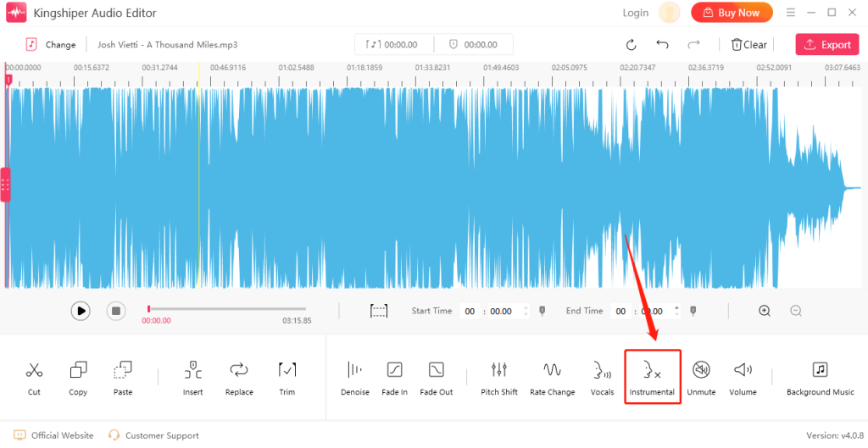Click the playback progress slider
Viewport: 868px width, 448px height.
click(227, 309)
